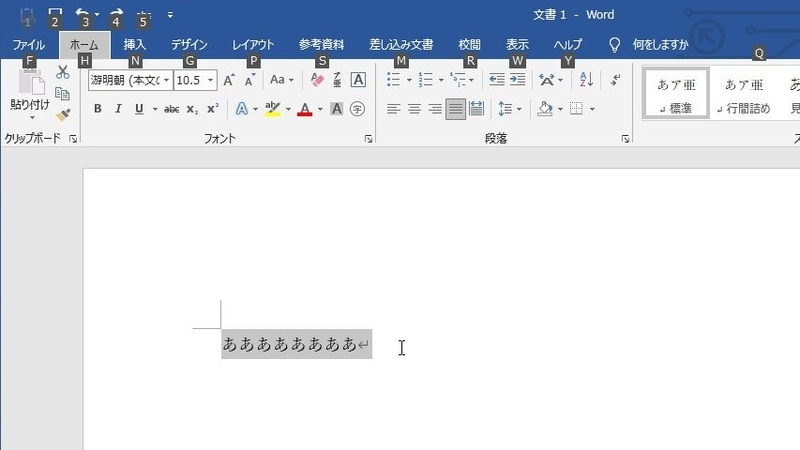Toggle Underline formatting
800x450 pixels.
pos(139,109)
